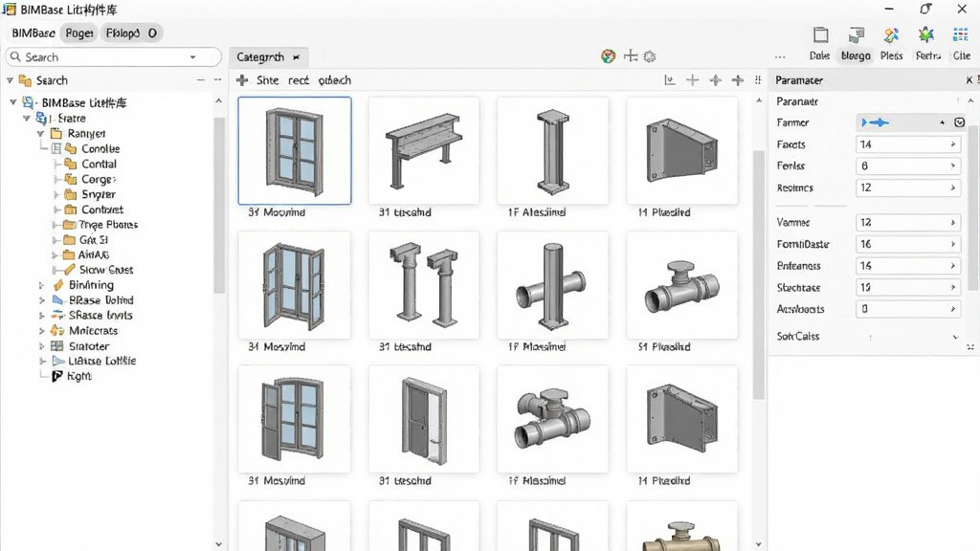Screen dimensions: 980x551
Task: Expand the BRase Dolind tree node
Action: click(42, 299)
